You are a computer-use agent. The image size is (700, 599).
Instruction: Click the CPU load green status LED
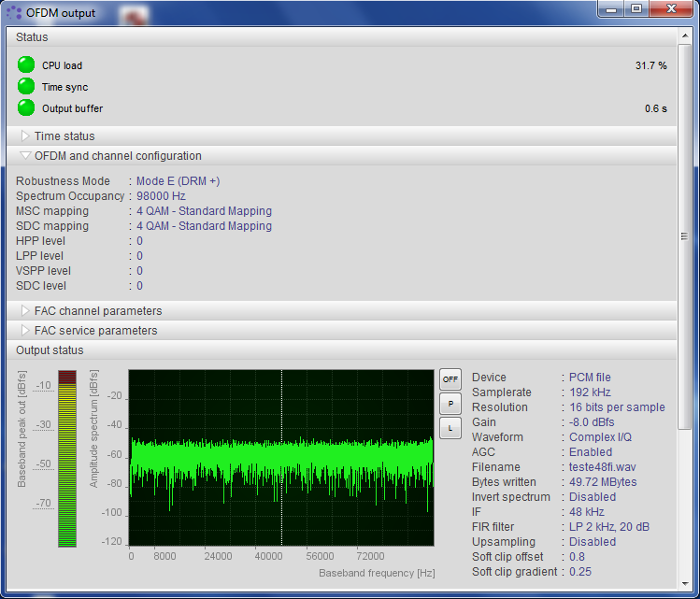pos(26,65)
